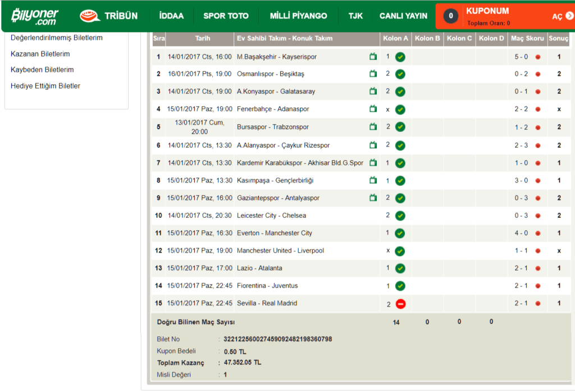The width and height of the screenshot is (575, 392).
Task: Click the Maç Skoru column header
Action: pos(527,38)
